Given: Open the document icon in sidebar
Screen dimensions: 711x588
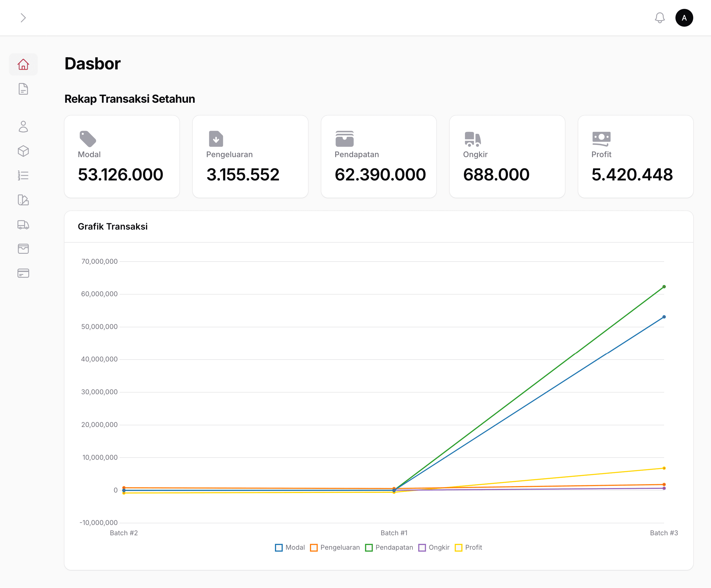Looking at the screenshot, I should click(23, 89).
